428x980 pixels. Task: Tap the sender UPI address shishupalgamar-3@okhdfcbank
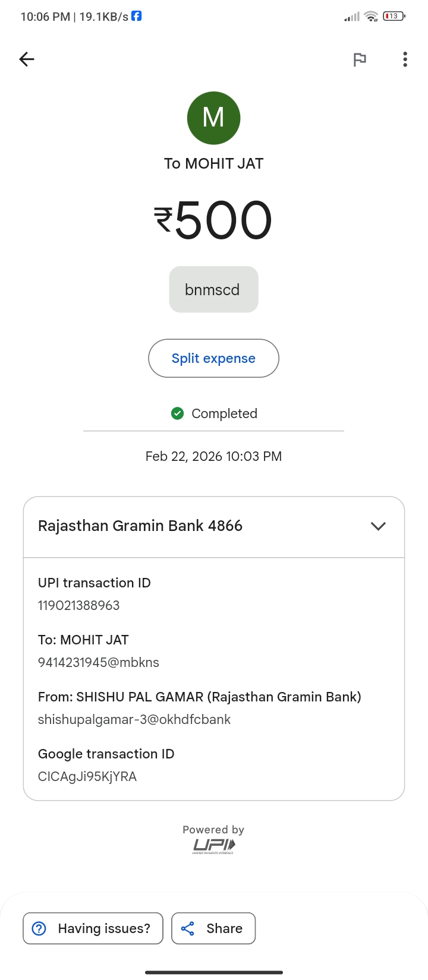coord(134,719)
